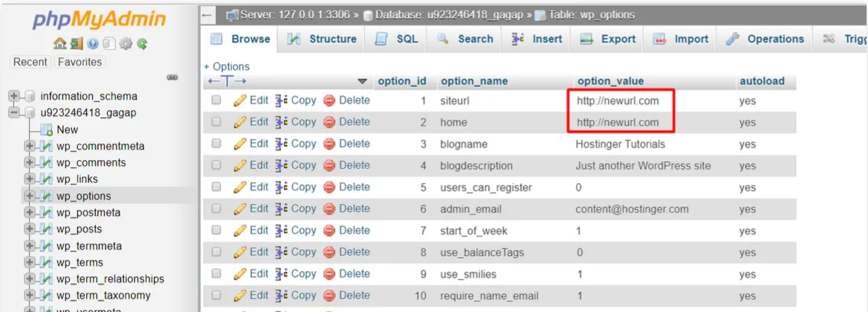Open the Structure tab

pos(322,39)
